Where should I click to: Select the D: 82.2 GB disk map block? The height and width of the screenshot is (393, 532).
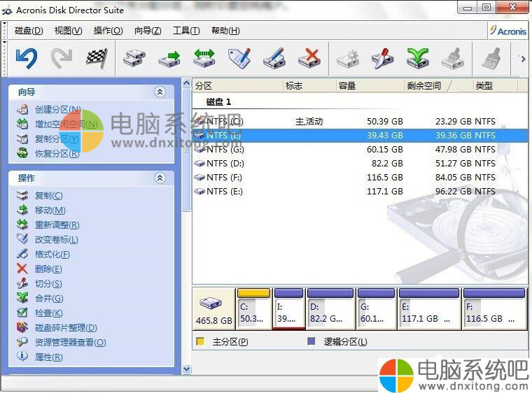[330, 309]
